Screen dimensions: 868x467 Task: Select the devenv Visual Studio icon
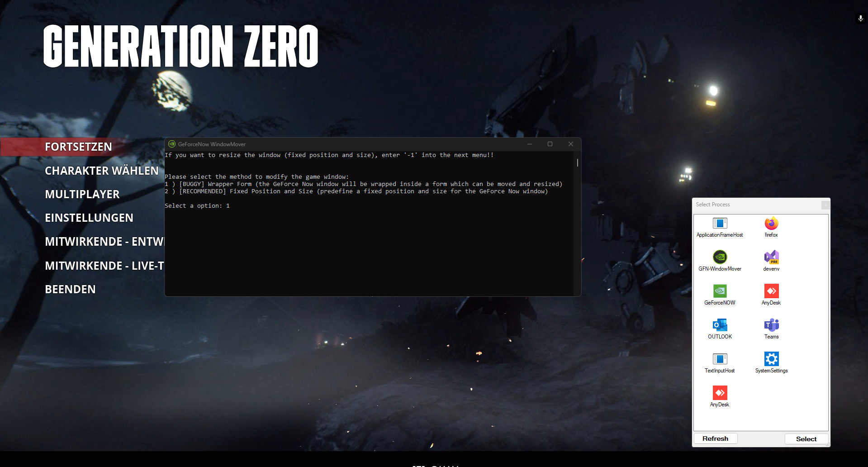point(771,257)
